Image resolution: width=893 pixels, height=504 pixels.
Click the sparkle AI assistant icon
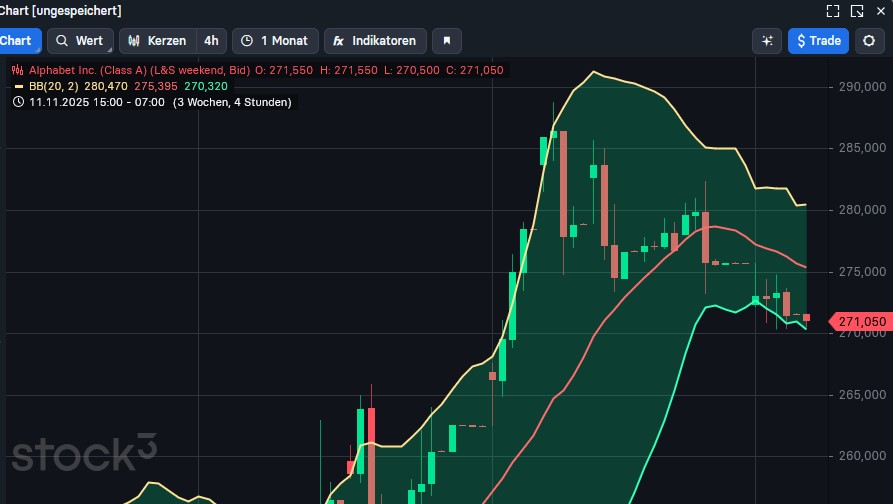767,41
